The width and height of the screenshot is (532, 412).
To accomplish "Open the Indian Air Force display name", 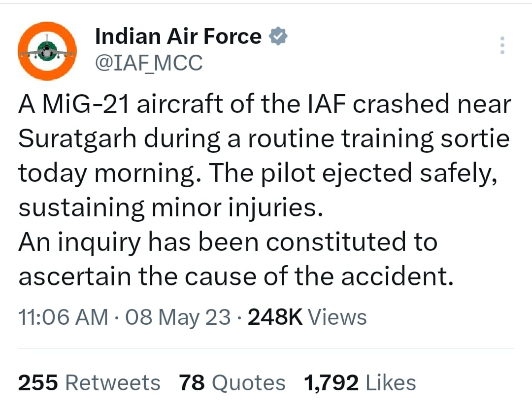I will point(178,36).
